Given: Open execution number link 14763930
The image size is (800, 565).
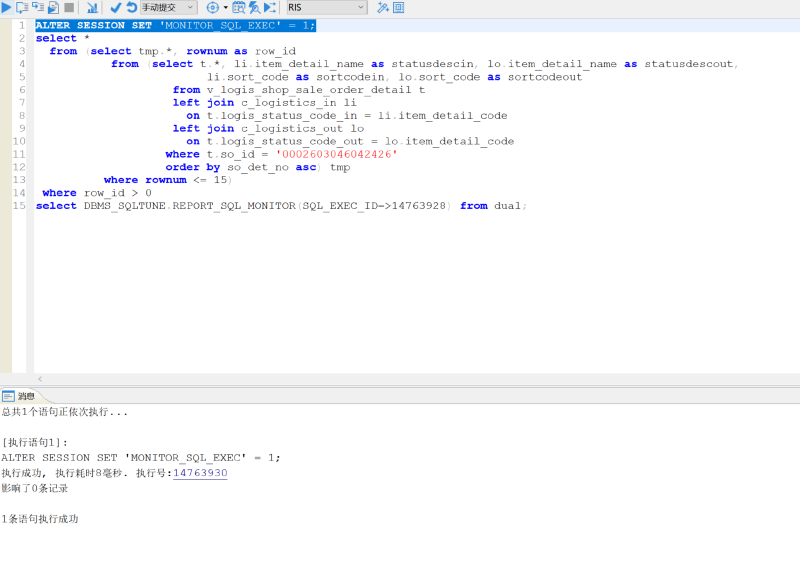Looking at the screenshot, I should tap(200, 473).
